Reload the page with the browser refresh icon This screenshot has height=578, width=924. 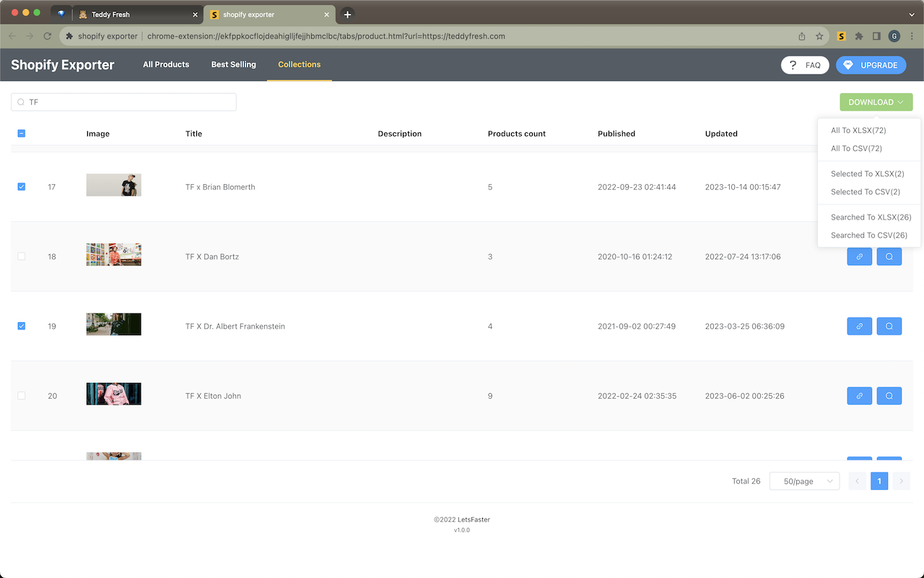(48, 36)
